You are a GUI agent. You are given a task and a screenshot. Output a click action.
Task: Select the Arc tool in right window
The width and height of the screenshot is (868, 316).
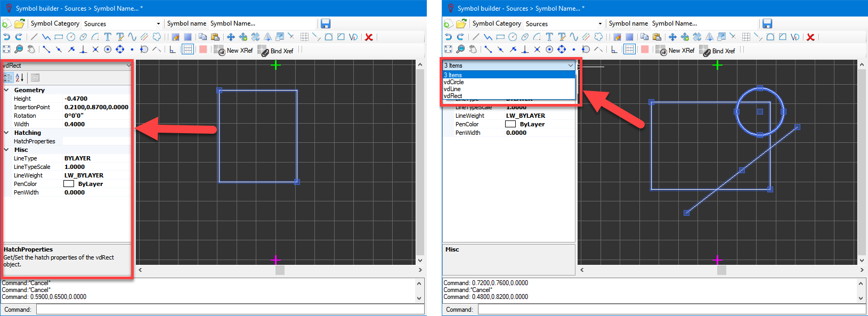(537, 37)
